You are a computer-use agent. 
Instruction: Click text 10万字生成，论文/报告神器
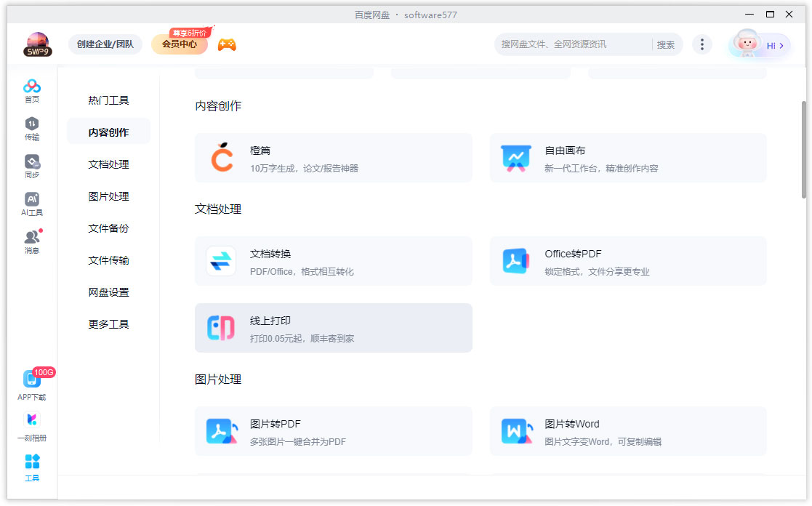tap(304, 169)
